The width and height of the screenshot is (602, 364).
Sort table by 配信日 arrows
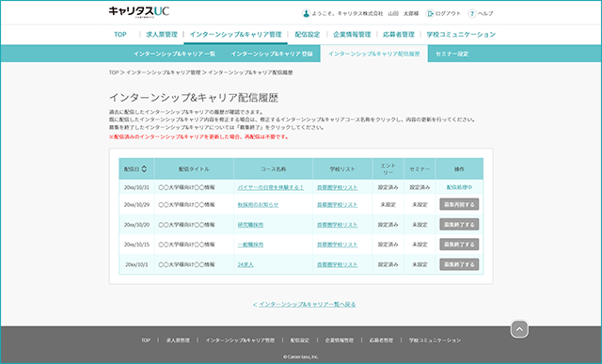[144, 169]
